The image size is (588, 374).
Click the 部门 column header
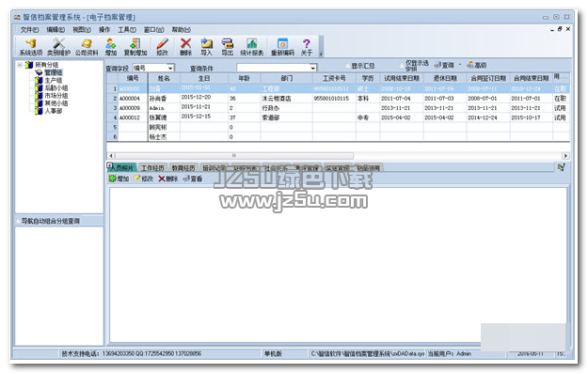(287, 78)
